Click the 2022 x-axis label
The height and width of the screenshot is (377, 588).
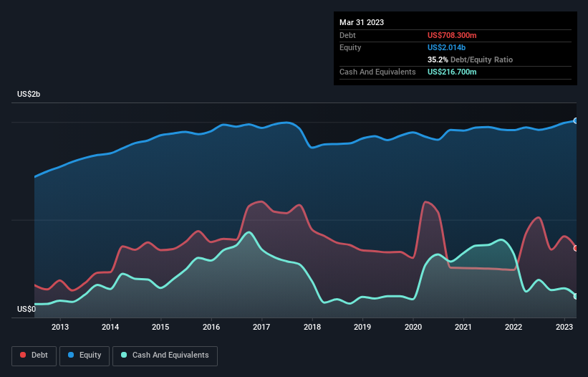click(514, 327)
